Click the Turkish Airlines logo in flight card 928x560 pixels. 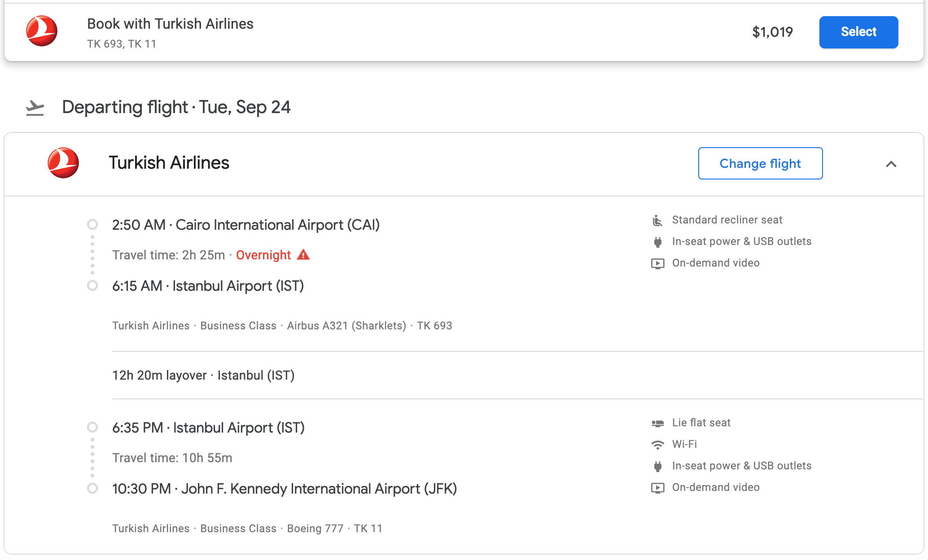(63, 163)
